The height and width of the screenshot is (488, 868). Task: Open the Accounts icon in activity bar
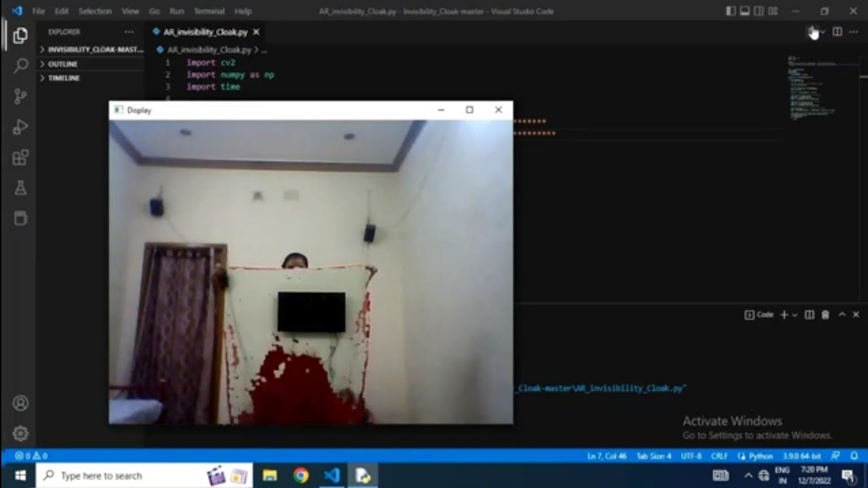(x=20, y=403)
